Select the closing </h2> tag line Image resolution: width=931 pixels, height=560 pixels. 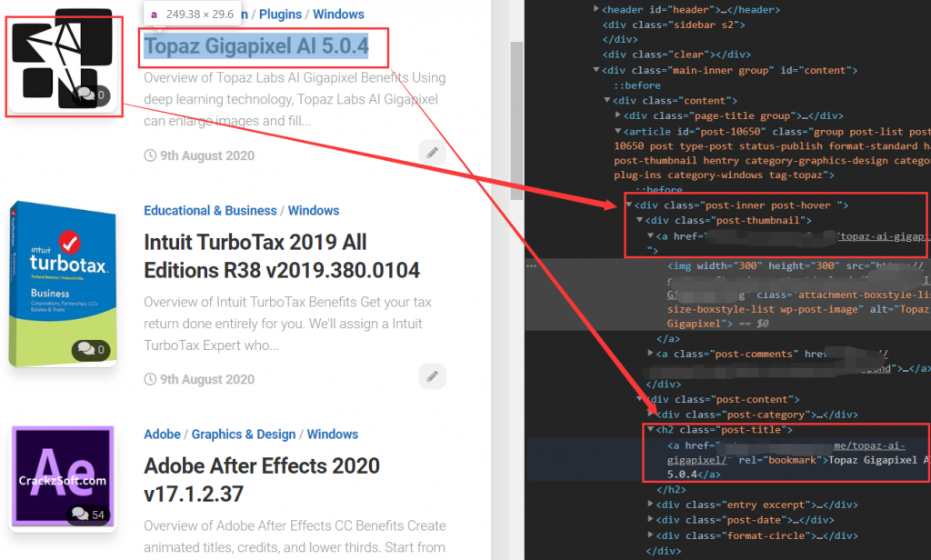tap(671, 490)
